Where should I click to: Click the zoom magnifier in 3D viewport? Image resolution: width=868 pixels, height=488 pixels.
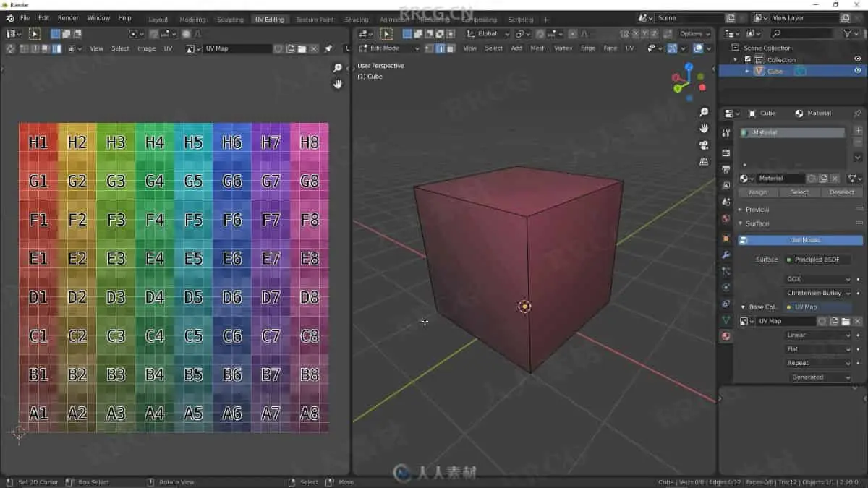tap(704, 113)
